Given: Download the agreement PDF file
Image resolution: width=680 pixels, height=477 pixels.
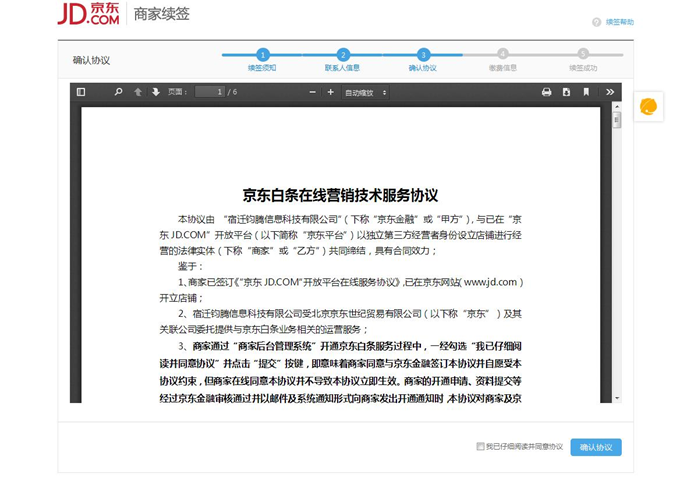Looking at the screenshot, I should [x=566, y=92].
